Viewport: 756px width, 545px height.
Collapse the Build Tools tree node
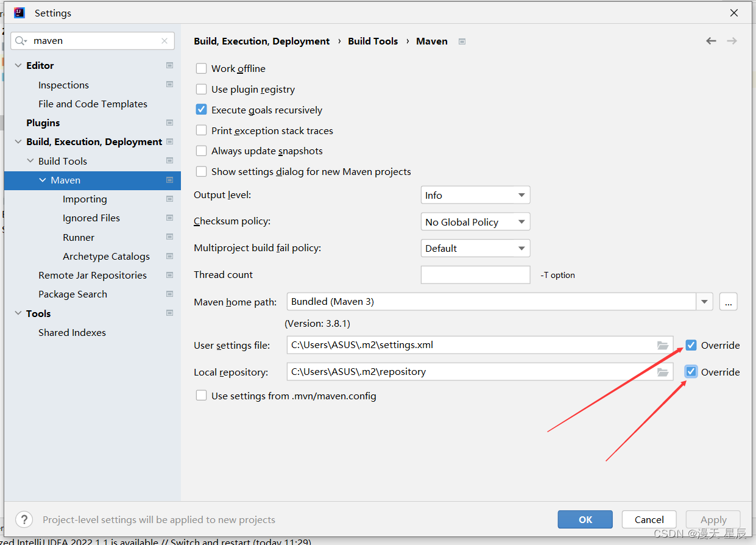30,161
